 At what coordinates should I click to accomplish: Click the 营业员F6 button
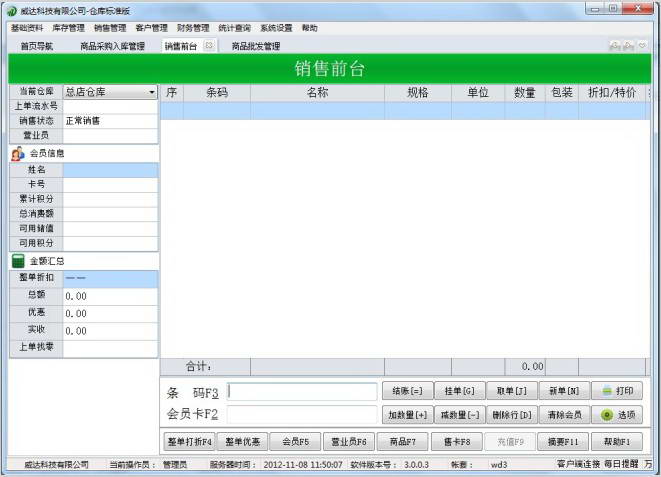tap(349, 442)
